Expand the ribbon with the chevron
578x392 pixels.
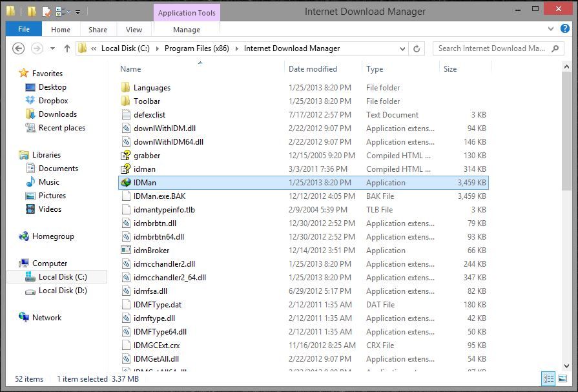point(551,29)
